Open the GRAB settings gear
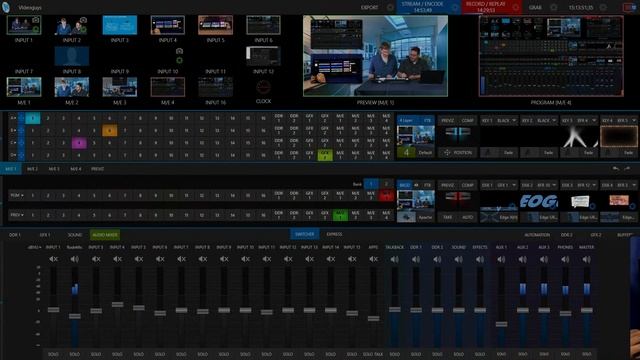 pyautogui.click(x=553, y=7)
